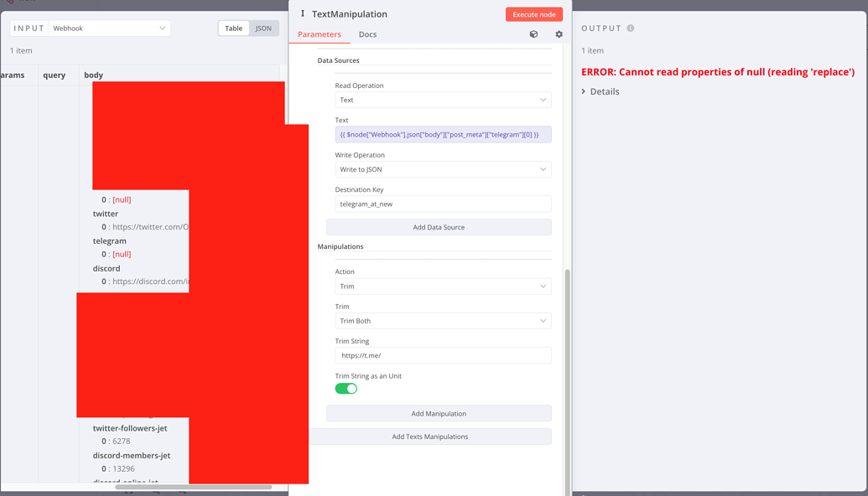
Task: Click the data mapping cube icon
Action: 534,34
